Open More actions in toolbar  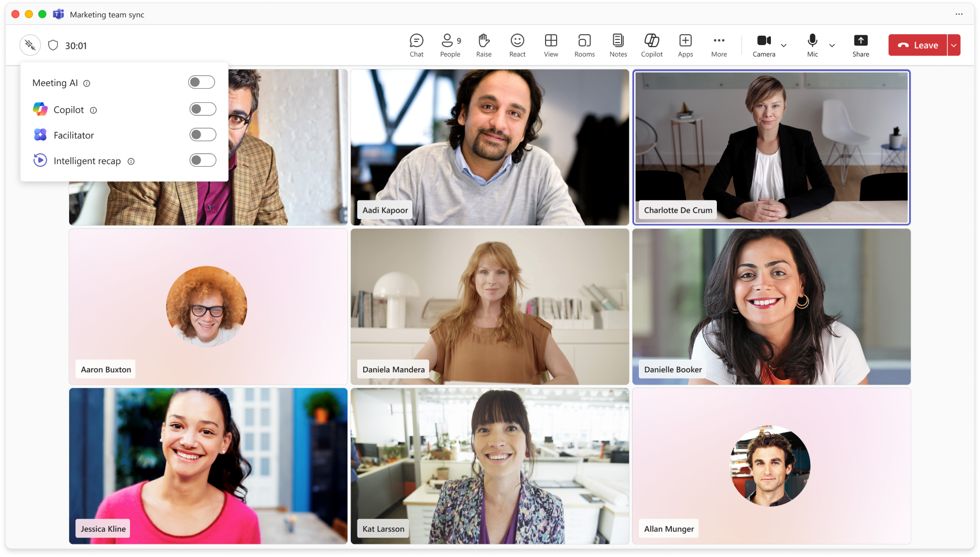pyautogui.click(x=718, y=45)
